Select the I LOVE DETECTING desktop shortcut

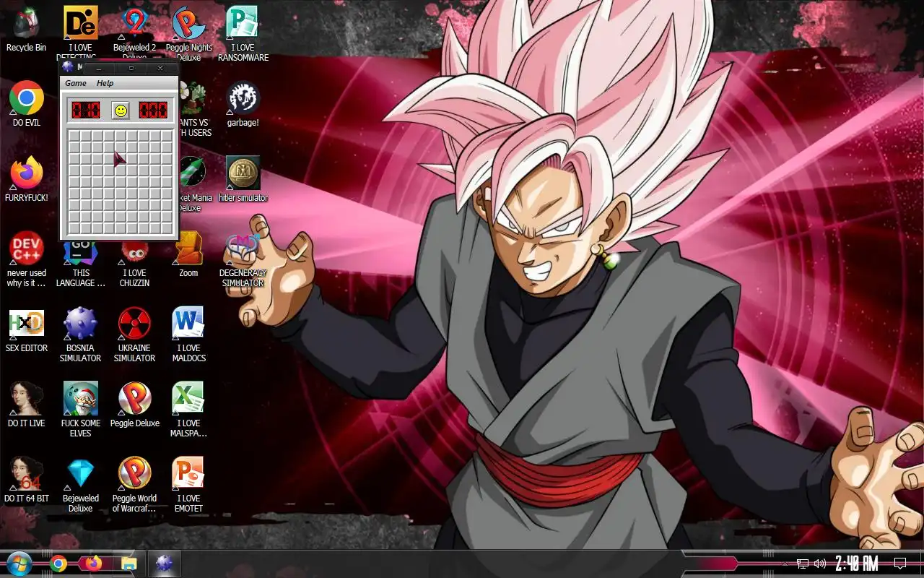click(x=80, y=33)
